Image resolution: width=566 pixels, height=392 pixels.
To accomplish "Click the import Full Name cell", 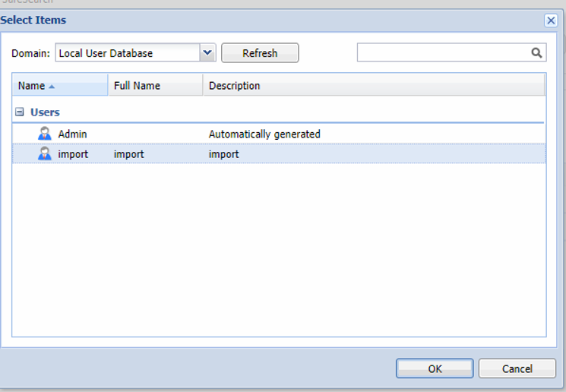I will click(128, 154).
